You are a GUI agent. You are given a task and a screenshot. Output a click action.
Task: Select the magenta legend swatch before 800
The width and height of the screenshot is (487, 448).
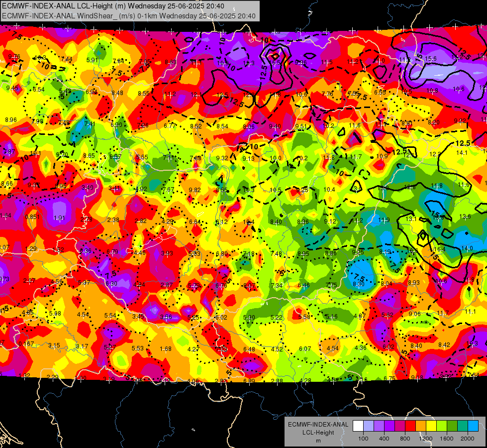(x=400, y=426)
